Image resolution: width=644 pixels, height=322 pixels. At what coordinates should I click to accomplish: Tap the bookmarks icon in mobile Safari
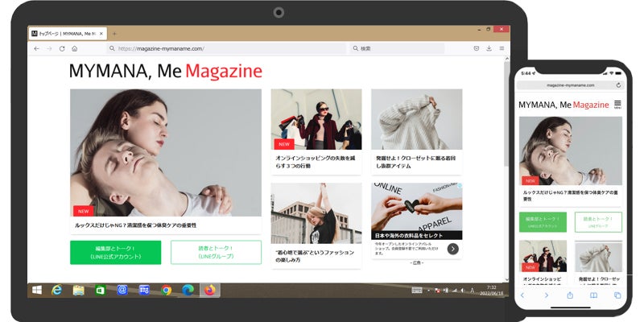(x=593, y=295)
